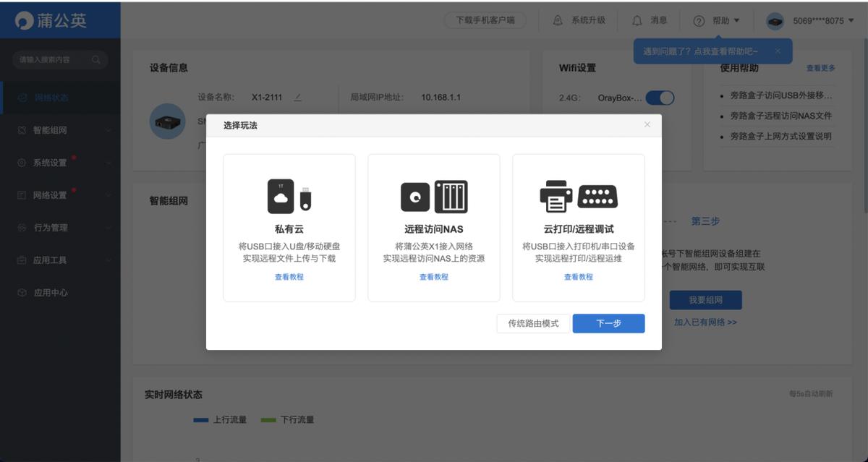Switch to 传统路由模式
Screen dimensions: 868x462
[532, 323]
